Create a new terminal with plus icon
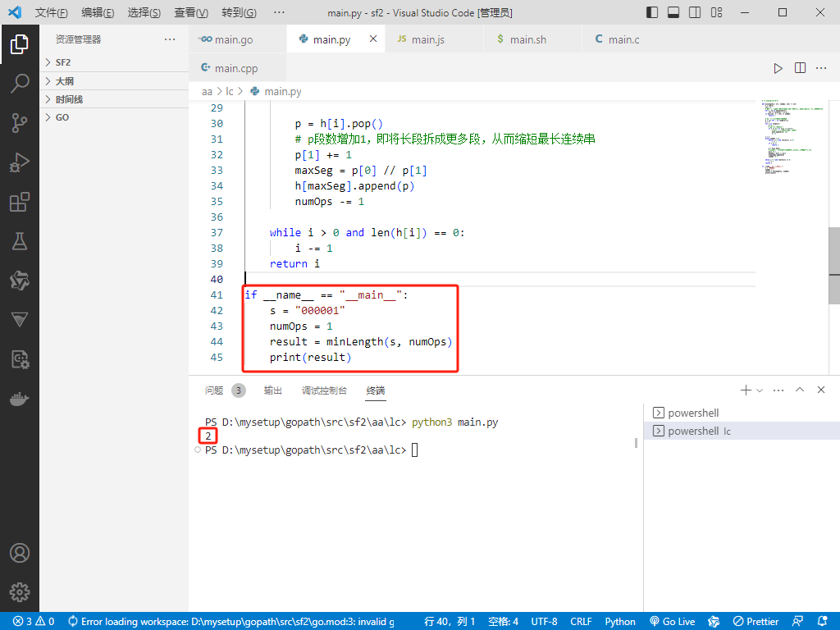Image resolution: width=840 pixels, height=630 pixels. click(745, 390)
